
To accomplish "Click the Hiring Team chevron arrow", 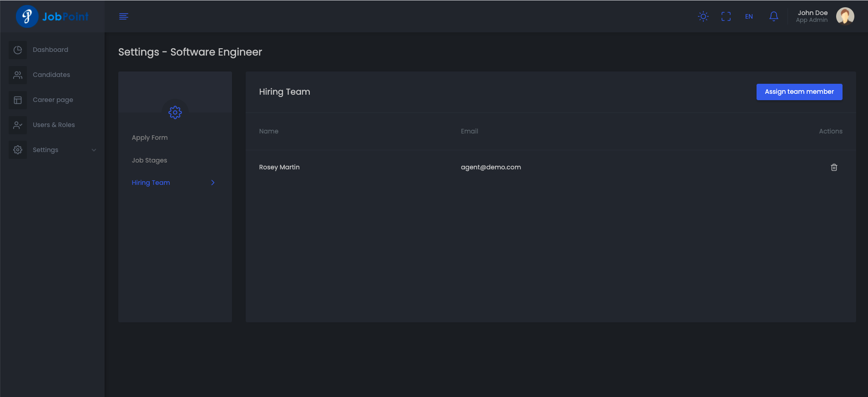I will pyautogui.click(x=212, y=183).
